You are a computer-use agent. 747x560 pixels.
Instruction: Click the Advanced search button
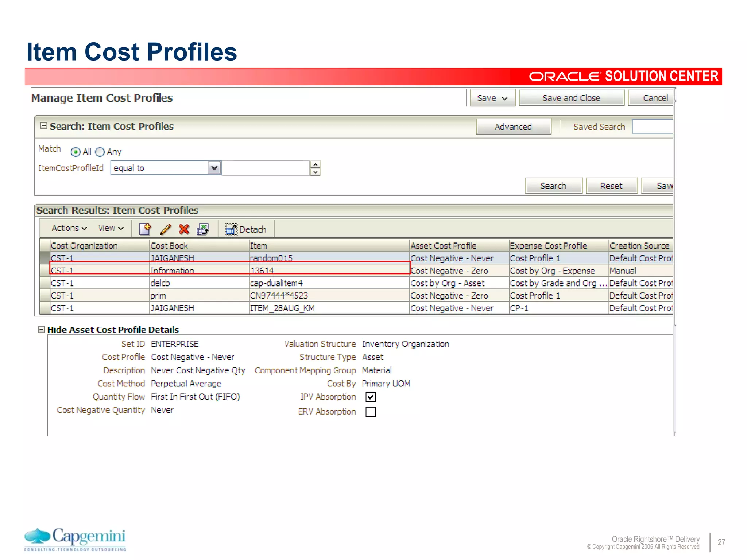point(514,127)
